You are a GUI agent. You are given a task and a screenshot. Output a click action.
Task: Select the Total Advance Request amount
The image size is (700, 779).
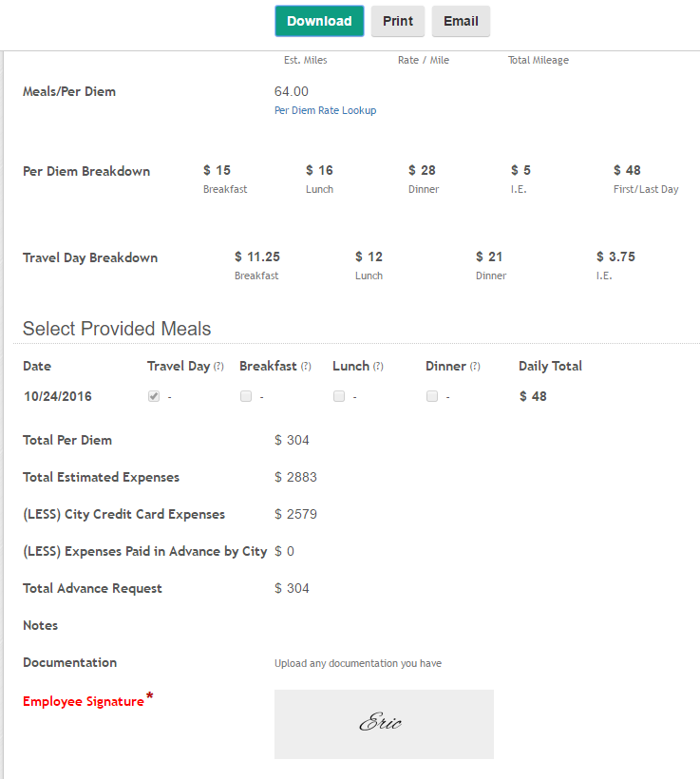[x=297, y=589]
